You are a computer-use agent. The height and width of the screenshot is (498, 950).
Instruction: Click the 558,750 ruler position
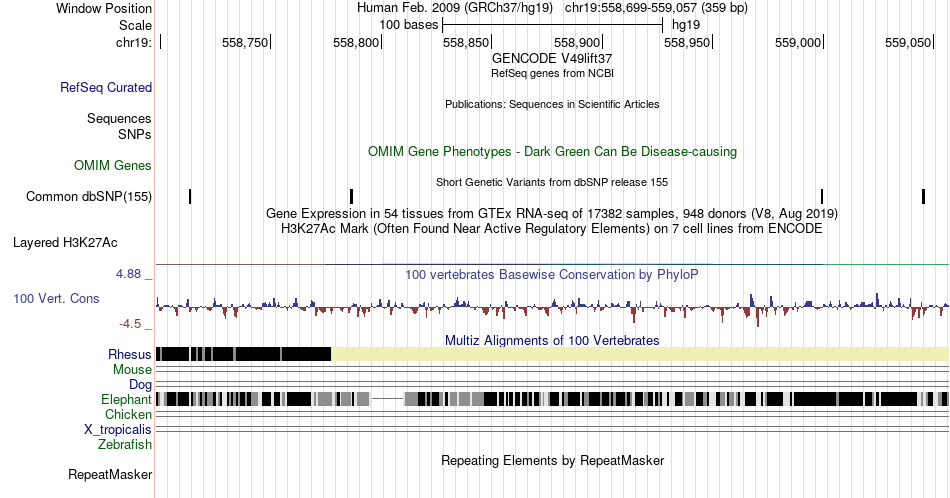coord(245,42)
